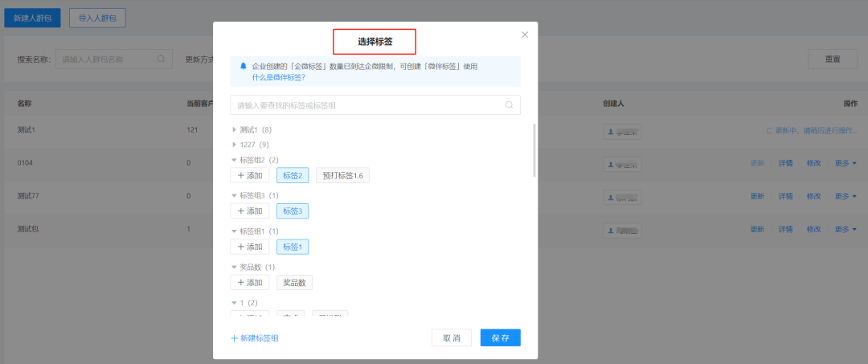Add a tag under 奖品数 group
Viewport: 868px width, 364px height.
click(250, 282)
